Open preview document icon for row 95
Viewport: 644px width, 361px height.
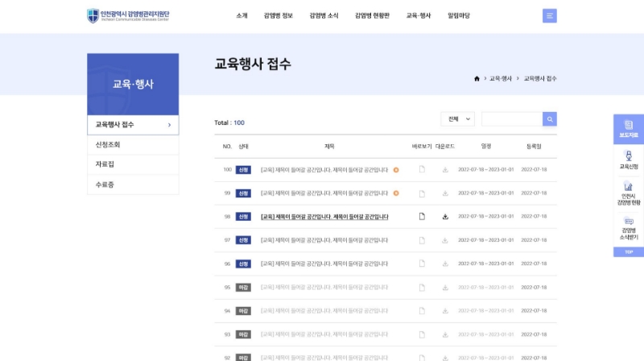[x=422, y=288]
